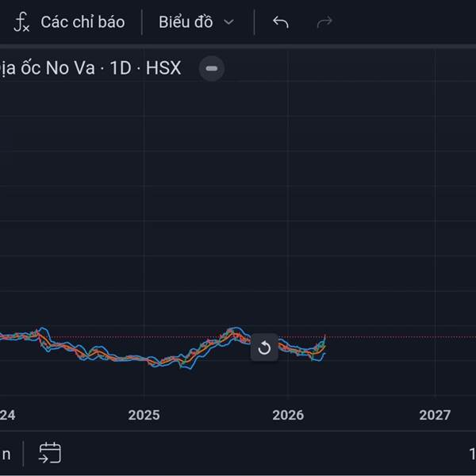Click the HSX exchange label
The width and height of the screenshot is (476, 476).
[163, 68]
